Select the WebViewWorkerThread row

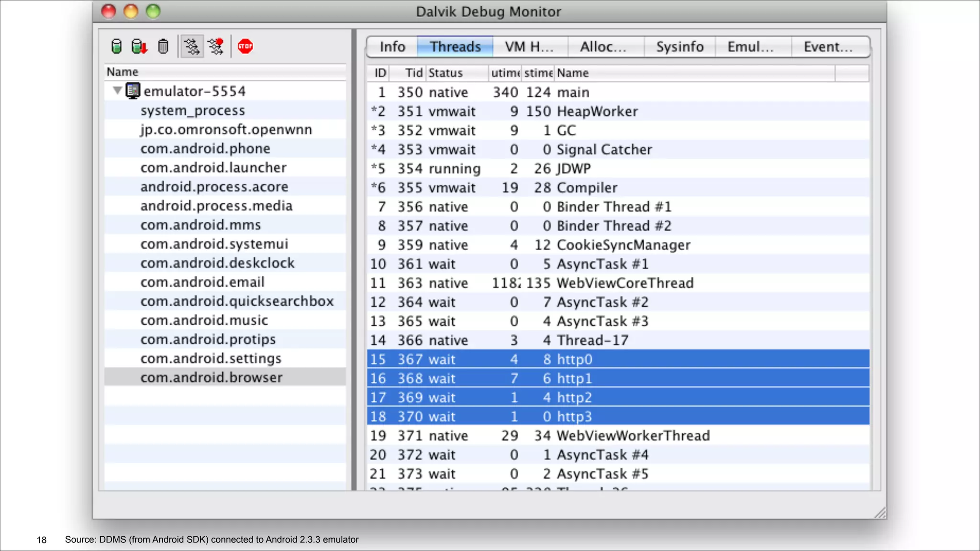pos(618,436)
